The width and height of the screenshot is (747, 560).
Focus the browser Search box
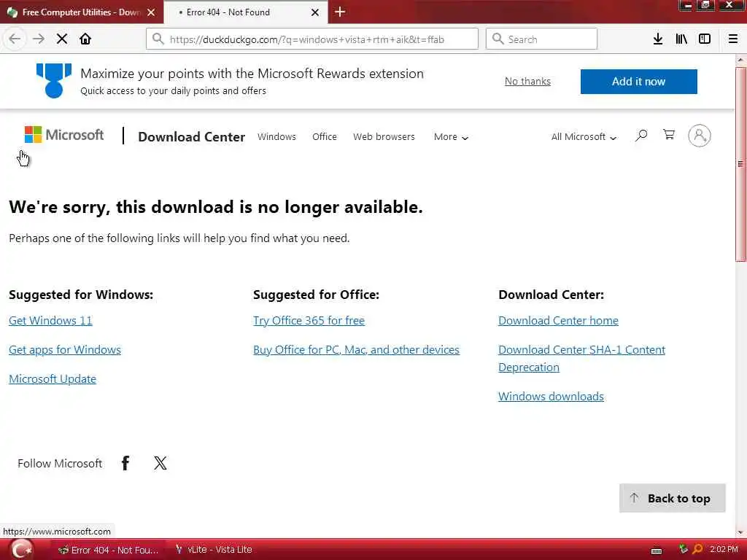[x=541, y=39]
